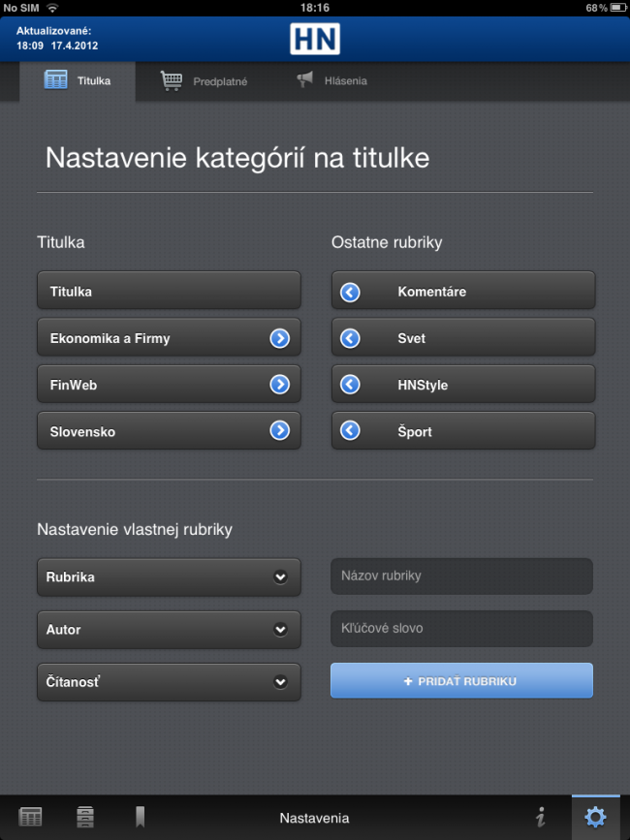Select the settings gear icon
Screen dimensions: 630x840
point(596,818)
